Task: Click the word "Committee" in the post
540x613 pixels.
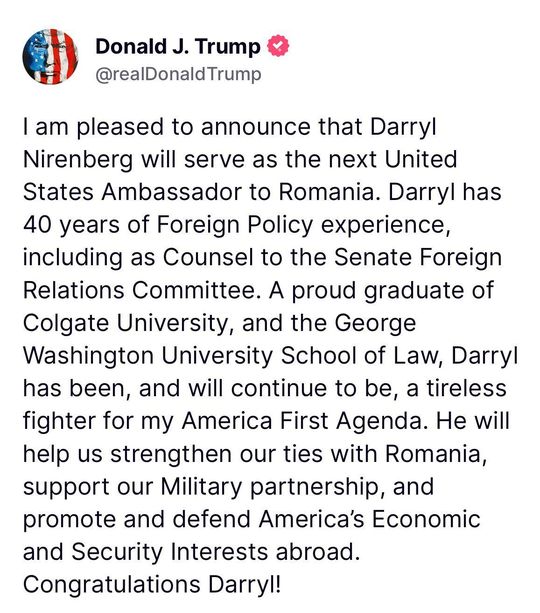Action: point(193,291)
